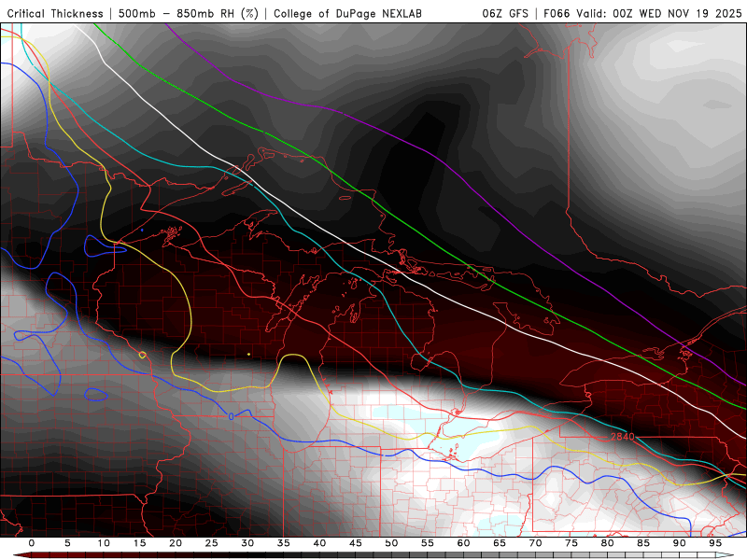The image size is (747, 560).
Task: Click the "85" tick on the color scale
Action: (x=643, y=543)
